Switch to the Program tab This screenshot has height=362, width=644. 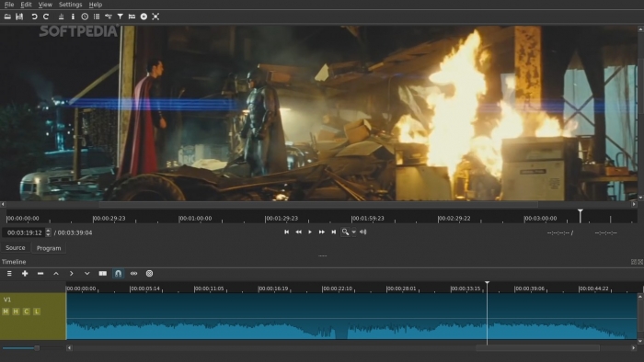49,248
